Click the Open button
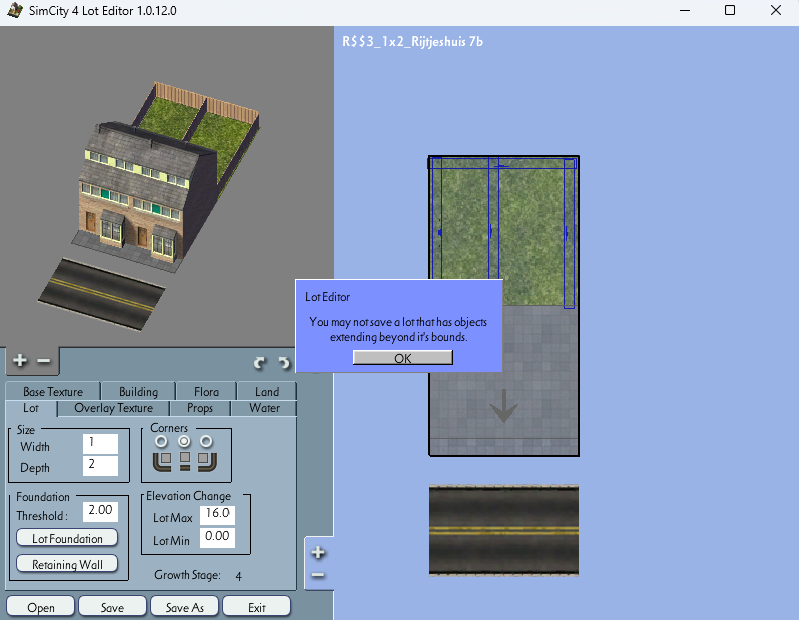799x620 pixels. click(x=41, y=607)
